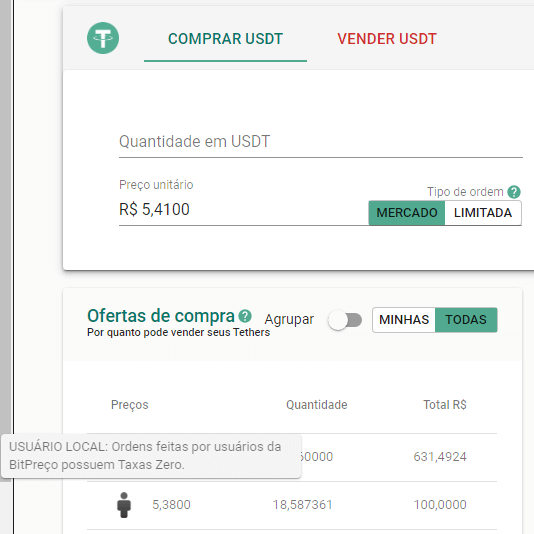The width and height of the screenshot is (534, 534).
Task: Click the green Tether logo icon
Action: pos(103,38)
